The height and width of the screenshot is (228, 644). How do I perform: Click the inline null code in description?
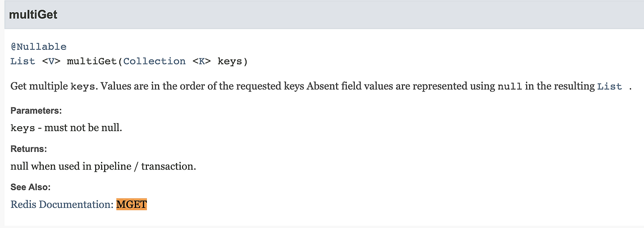pos(510,87)
